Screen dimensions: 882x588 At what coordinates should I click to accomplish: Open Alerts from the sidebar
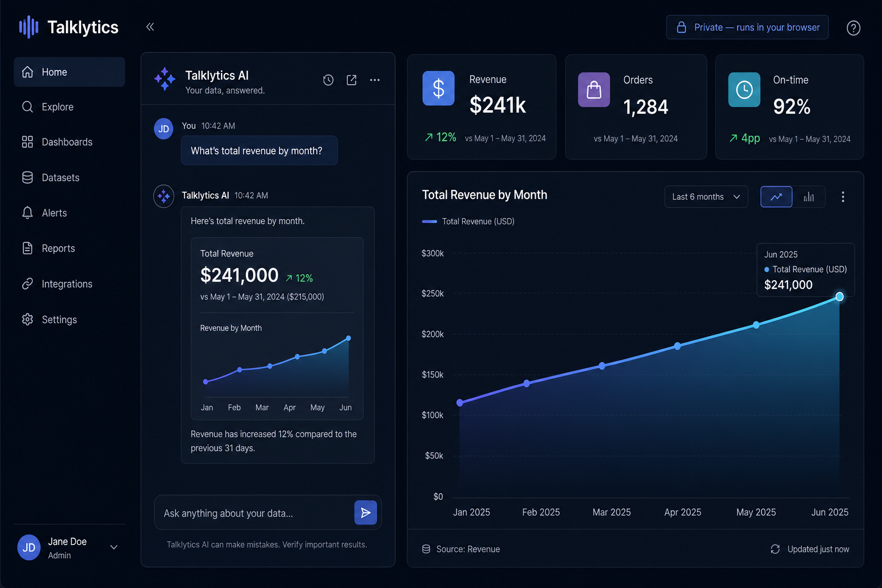69,213
